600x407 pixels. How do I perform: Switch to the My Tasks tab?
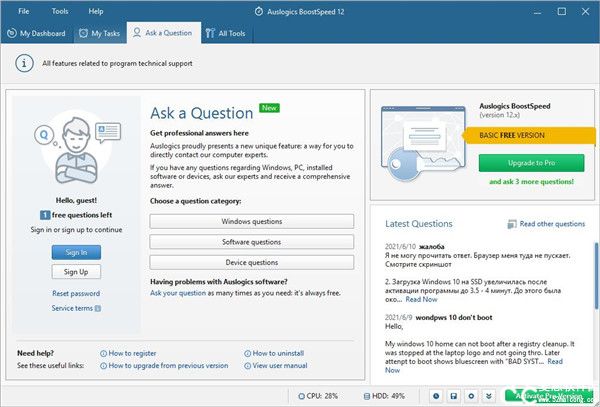point(99,33)
